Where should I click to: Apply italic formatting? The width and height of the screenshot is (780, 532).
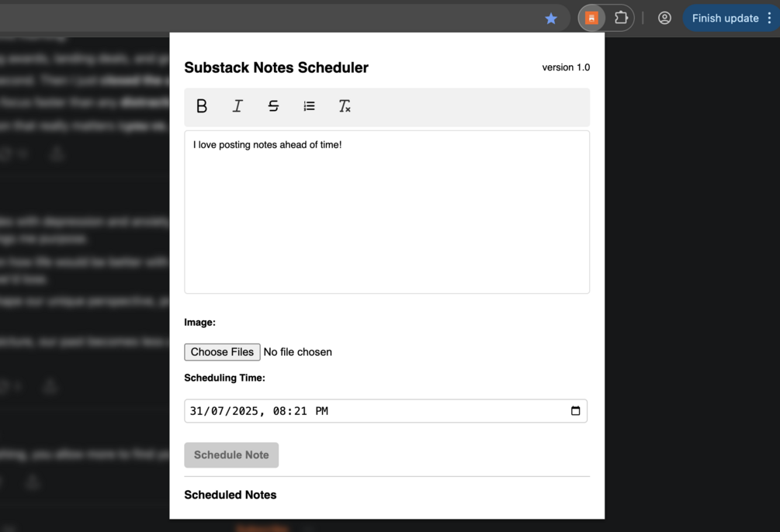pyautogui.click(x=237, y=106)
